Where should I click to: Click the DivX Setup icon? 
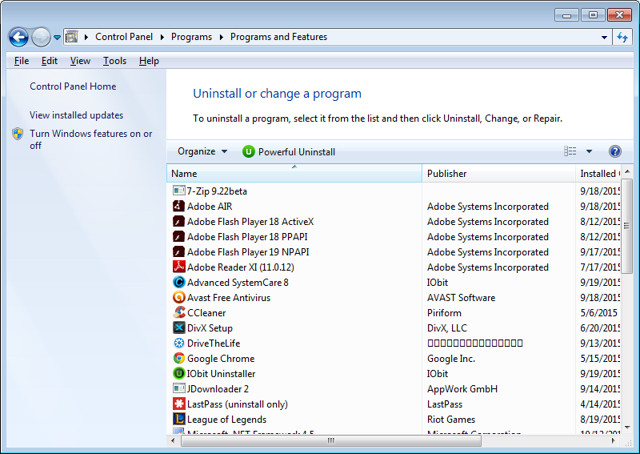(179, 327)
